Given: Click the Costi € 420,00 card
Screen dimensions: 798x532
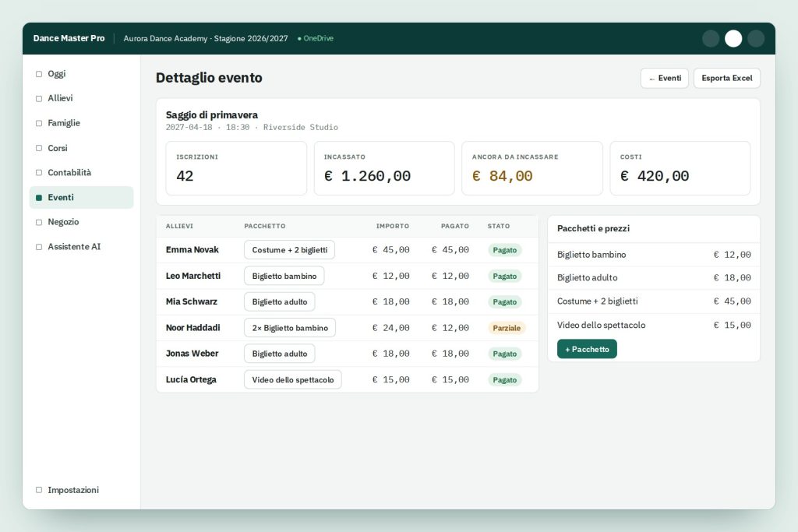Looking at the screenshot, I should (680, 168).
